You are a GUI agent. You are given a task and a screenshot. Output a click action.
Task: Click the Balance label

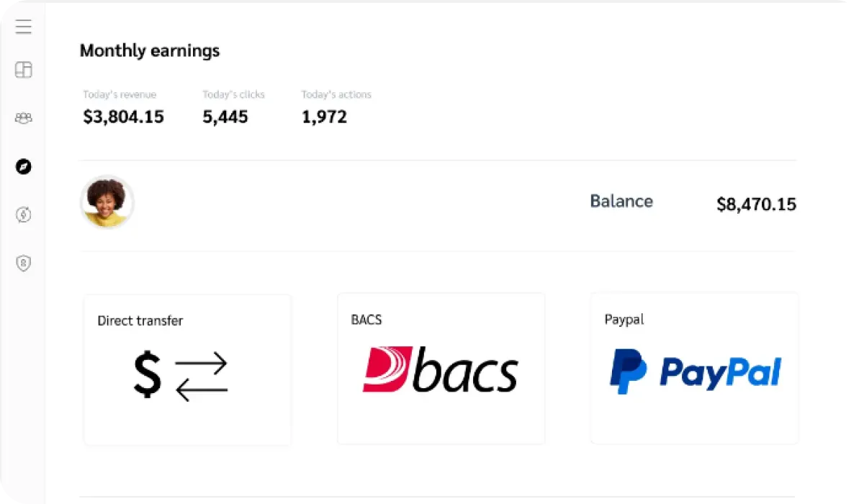[621, 202]
